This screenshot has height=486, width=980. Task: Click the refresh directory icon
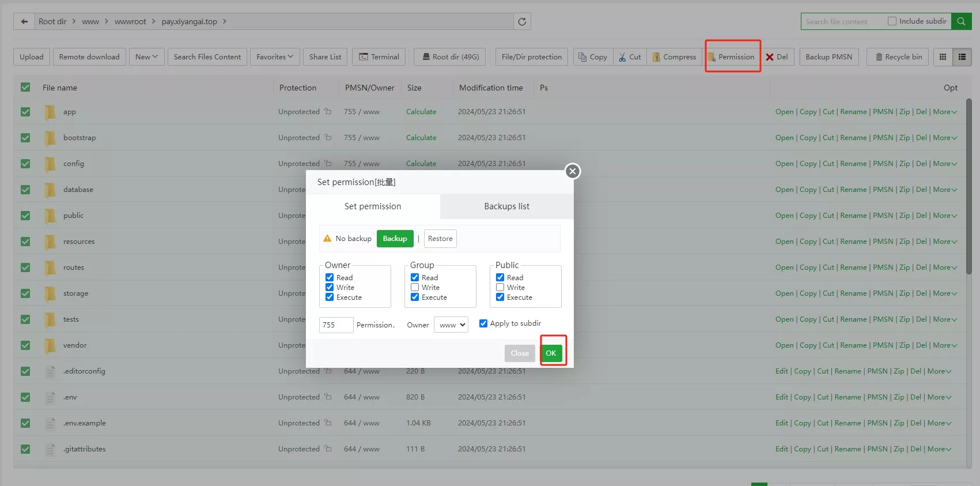pyautogui.click(x=522, y=21)
